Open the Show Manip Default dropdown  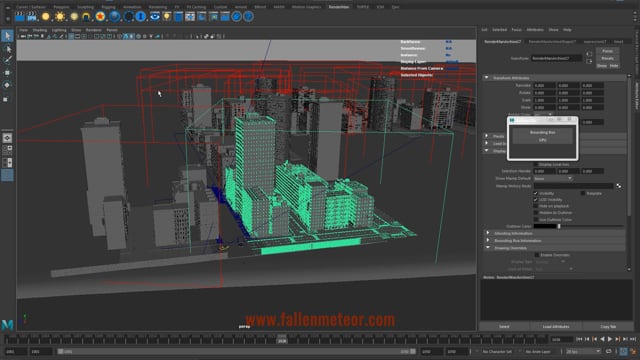point(553,178)
